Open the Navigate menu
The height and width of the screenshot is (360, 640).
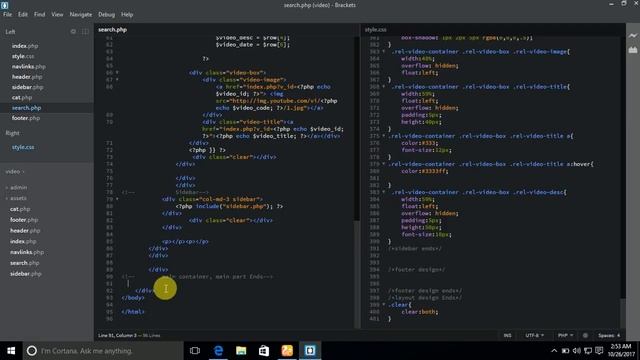tap(81, 14)
